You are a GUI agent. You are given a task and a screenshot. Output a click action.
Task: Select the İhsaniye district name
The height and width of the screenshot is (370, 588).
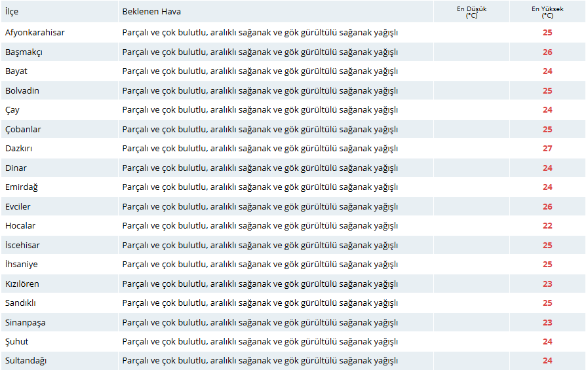(22, 265)
